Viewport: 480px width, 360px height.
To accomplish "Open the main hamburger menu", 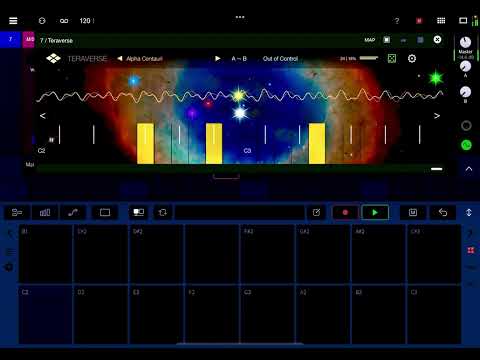I will [x=13, y=21].
